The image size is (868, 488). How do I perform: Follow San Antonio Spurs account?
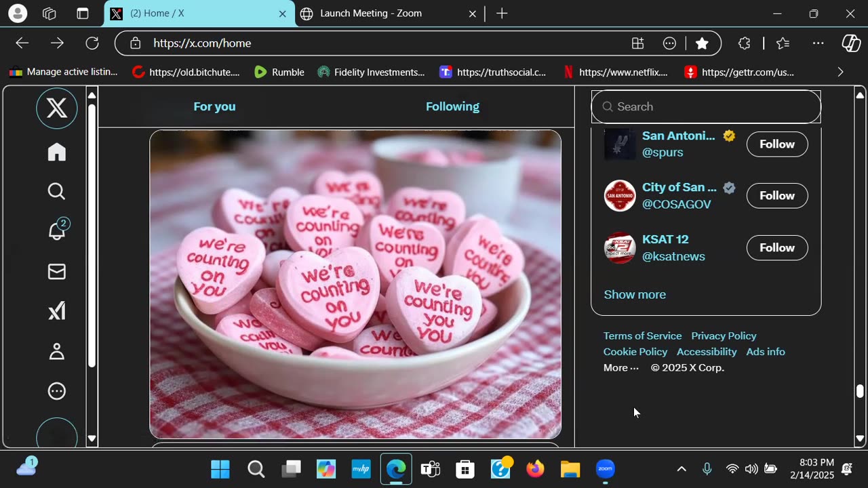click(777, 144)
